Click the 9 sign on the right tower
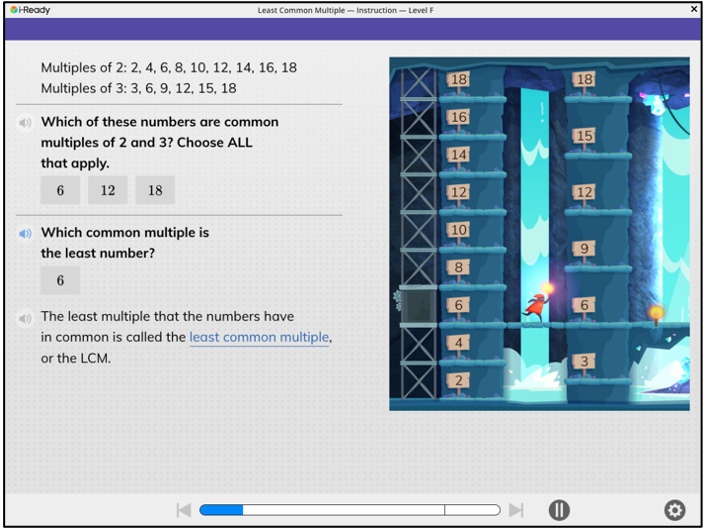The width and height of the screenshot is (705, 528). pos(584,248)
